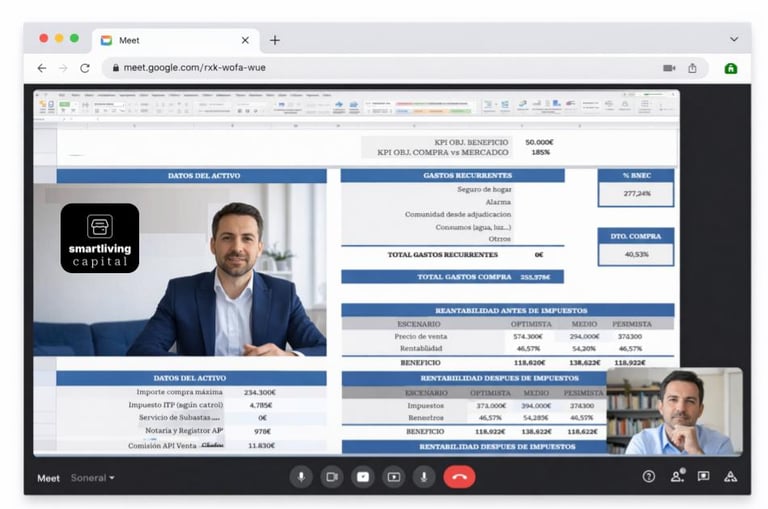Turn off the camera in Meet controls

[x=332, y=477]
